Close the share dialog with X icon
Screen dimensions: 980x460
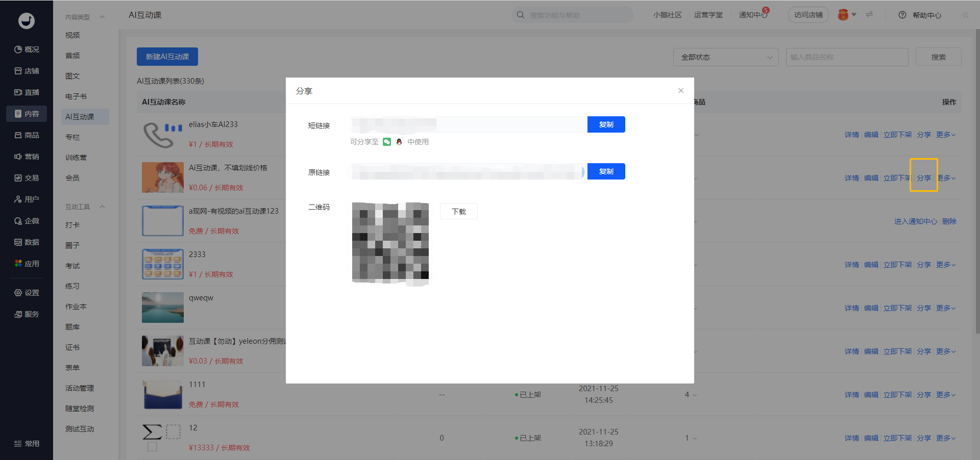(x=680, y=91)
